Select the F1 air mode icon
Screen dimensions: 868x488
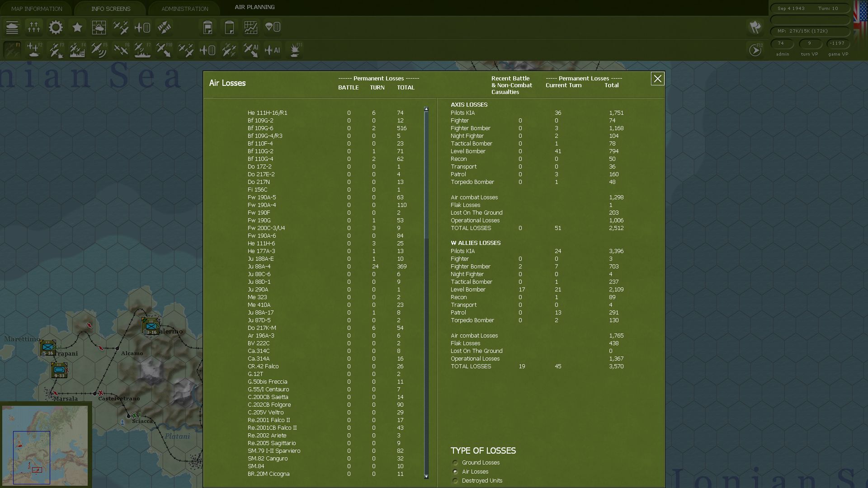coord(12,50)
